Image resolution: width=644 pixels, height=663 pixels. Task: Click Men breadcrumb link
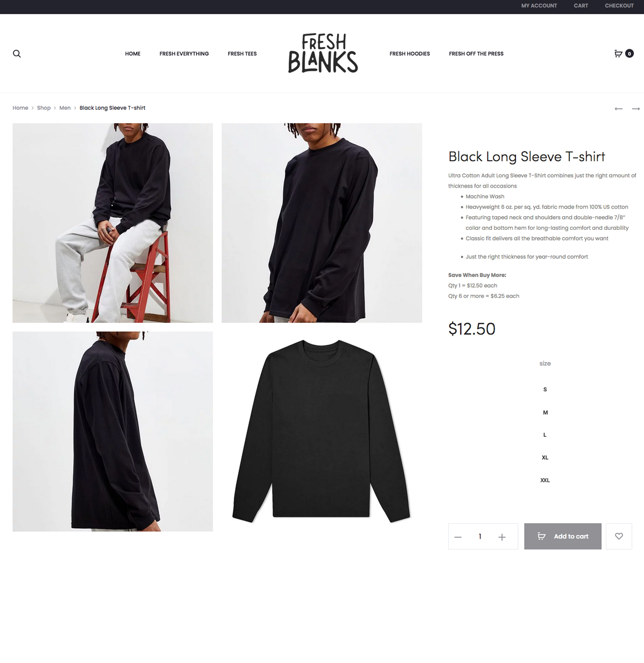pyautogui.click(x=65, y=108)
